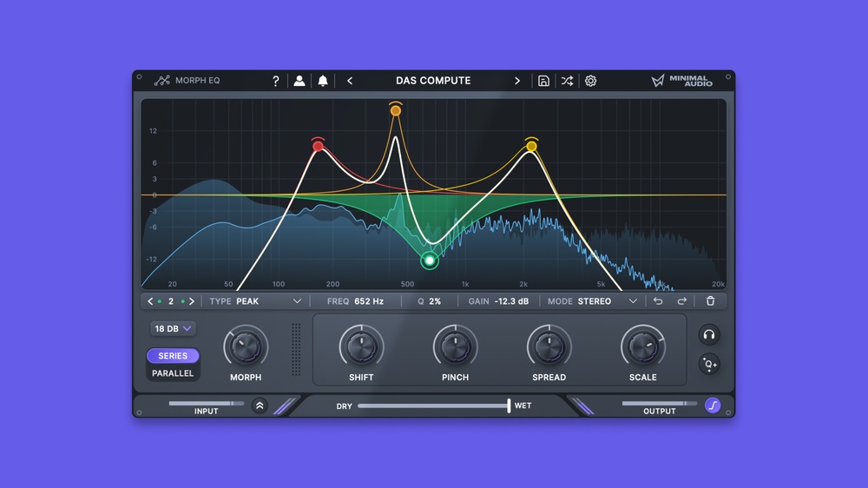This screenshot has width=868, height=488.
Task: Open the filter TYPE PEAK dropdown
Action: coord(255,301)
